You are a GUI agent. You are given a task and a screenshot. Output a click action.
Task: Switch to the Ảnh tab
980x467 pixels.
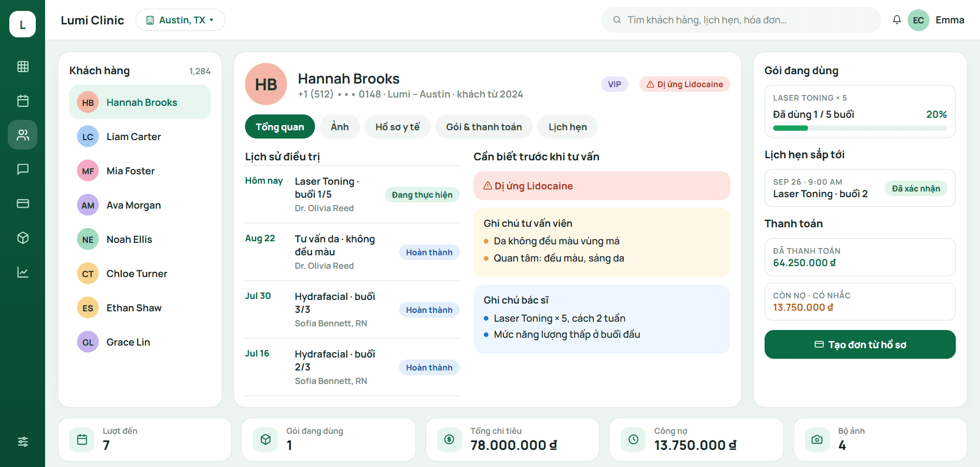click(x=340, y=127)
